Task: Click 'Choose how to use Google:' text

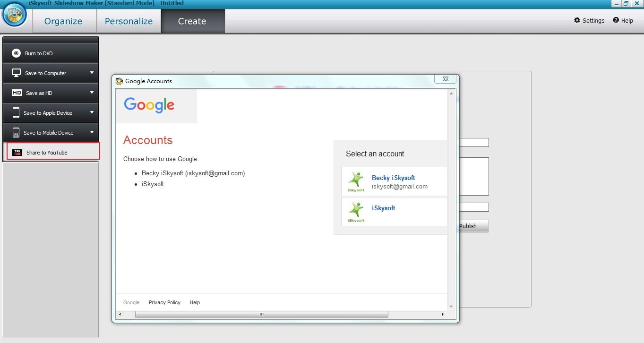Action: coord(161,159)
